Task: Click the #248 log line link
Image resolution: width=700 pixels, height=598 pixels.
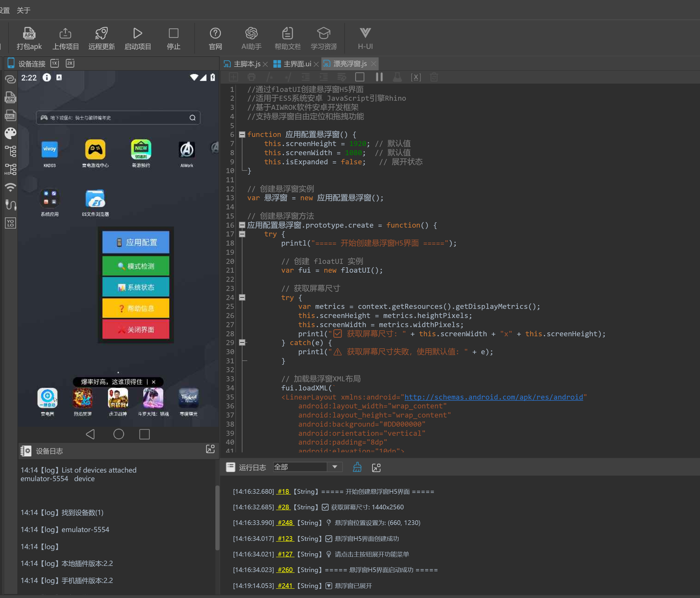Action: pyautogui.click(x=285, y=523)
